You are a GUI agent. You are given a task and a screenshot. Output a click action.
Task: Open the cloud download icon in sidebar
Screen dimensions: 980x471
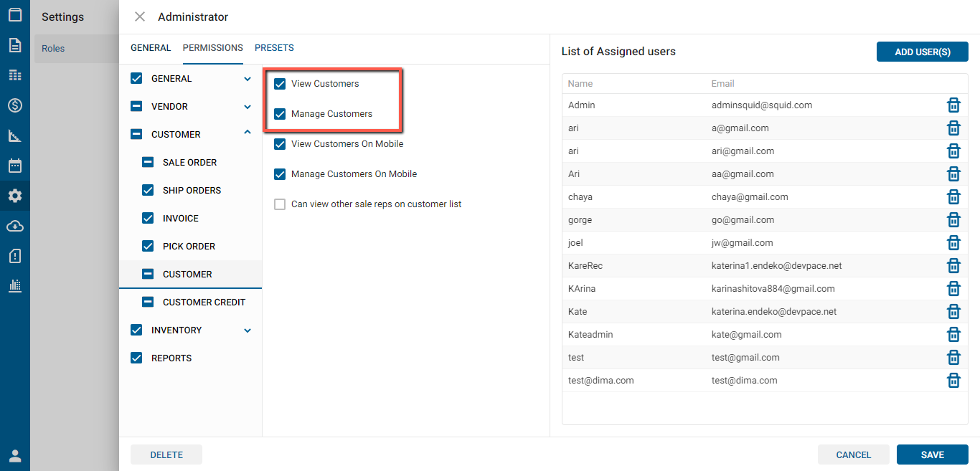point(15,226)
